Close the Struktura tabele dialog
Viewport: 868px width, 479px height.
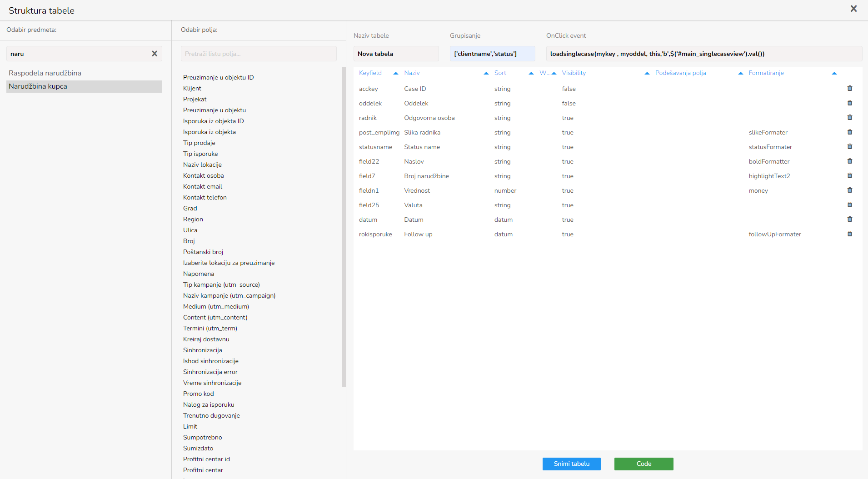tap(853, 9)
